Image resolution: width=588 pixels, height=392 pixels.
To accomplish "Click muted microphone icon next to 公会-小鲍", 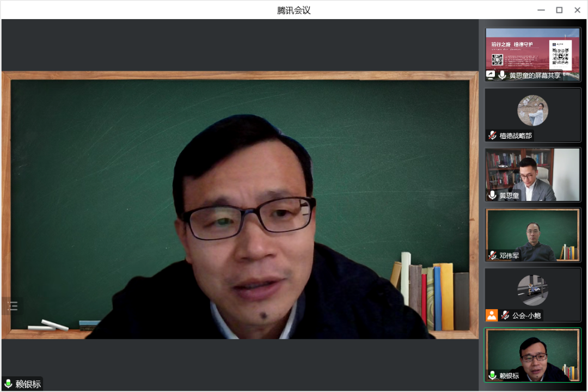I will 505,315.
